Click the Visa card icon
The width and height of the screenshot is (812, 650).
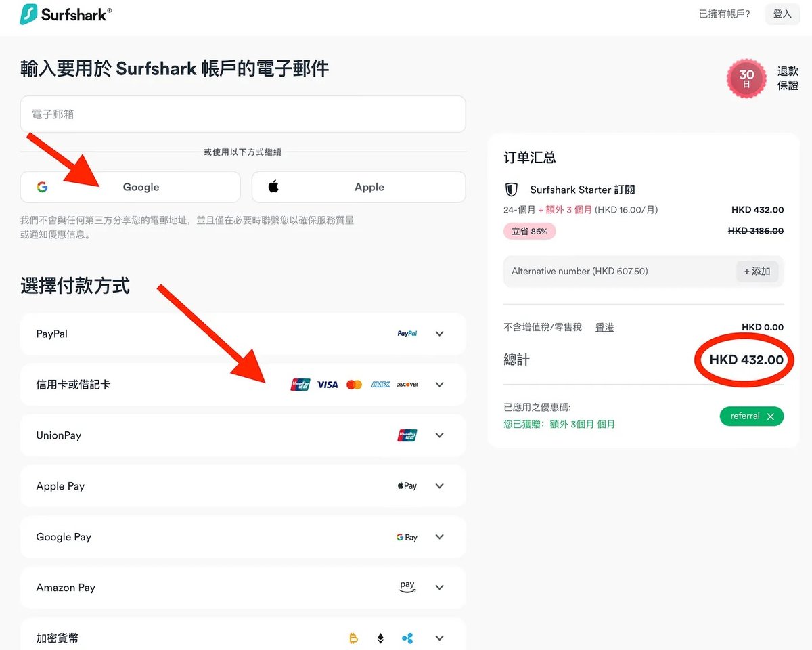(328, 385)
